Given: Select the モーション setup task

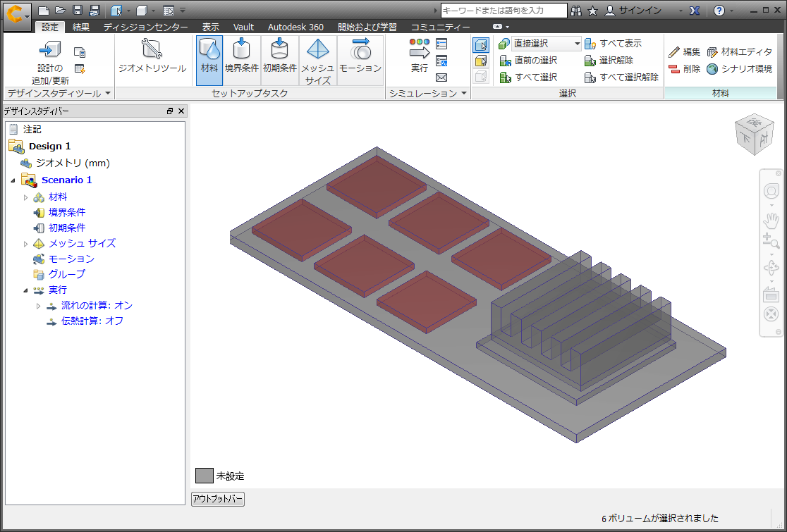Looking at the screenshot, I should (360, 60).
